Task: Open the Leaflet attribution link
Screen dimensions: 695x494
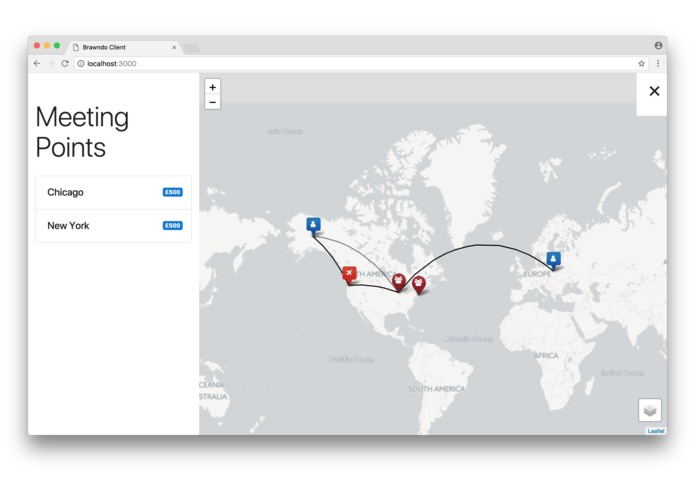Action: [656, 431]
